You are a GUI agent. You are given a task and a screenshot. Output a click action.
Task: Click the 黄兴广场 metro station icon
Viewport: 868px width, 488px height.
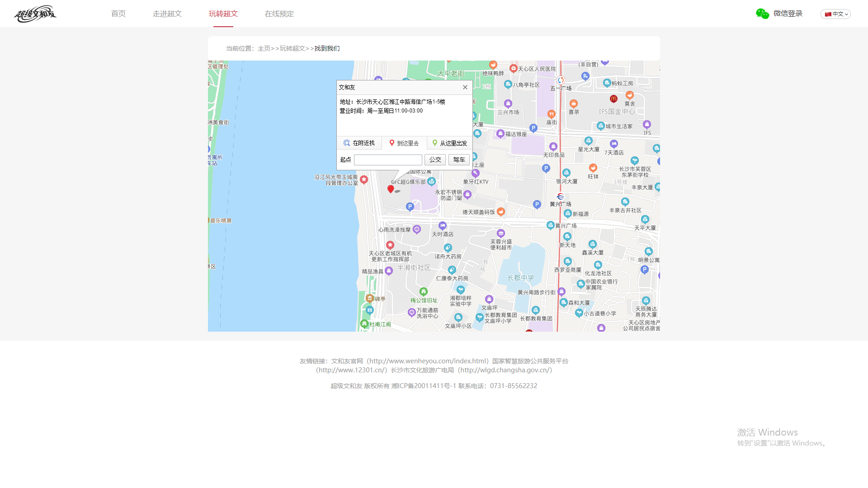pyautogui.click(x=561, y=196)
